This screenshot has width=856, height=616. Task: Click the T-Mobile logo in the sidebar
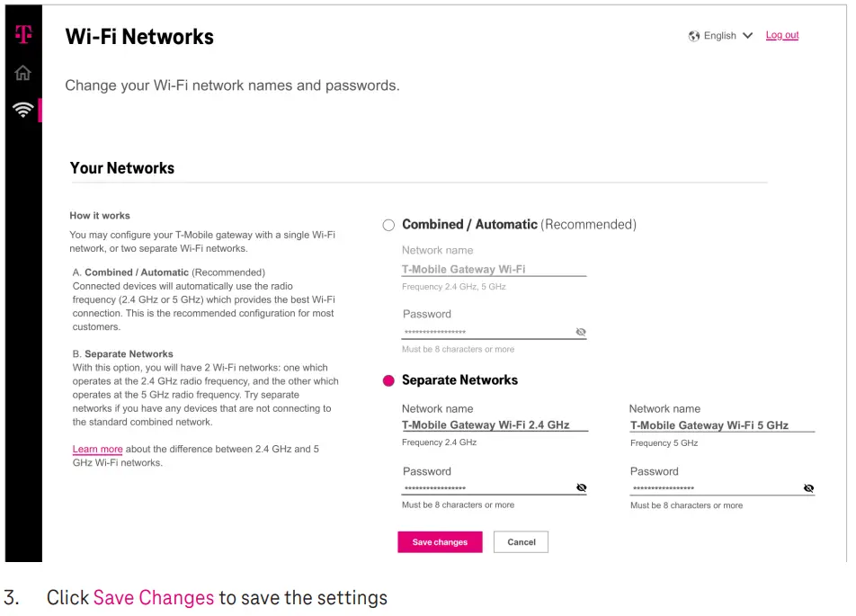(x=22, y=34)
